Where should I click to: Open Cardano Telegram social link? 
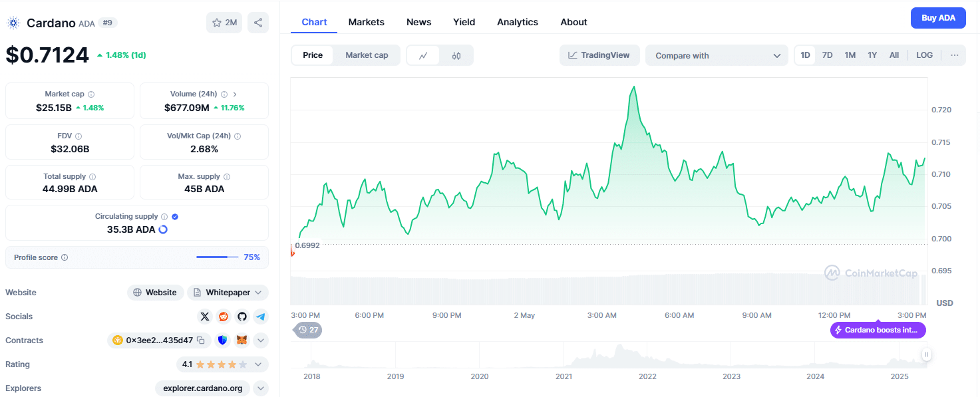260,317
